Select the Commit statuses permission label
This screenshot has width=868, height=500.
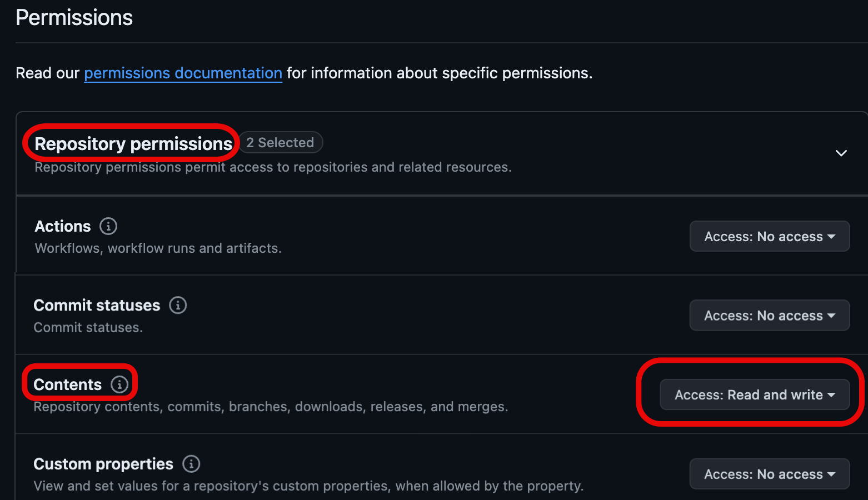click(97, 305)
